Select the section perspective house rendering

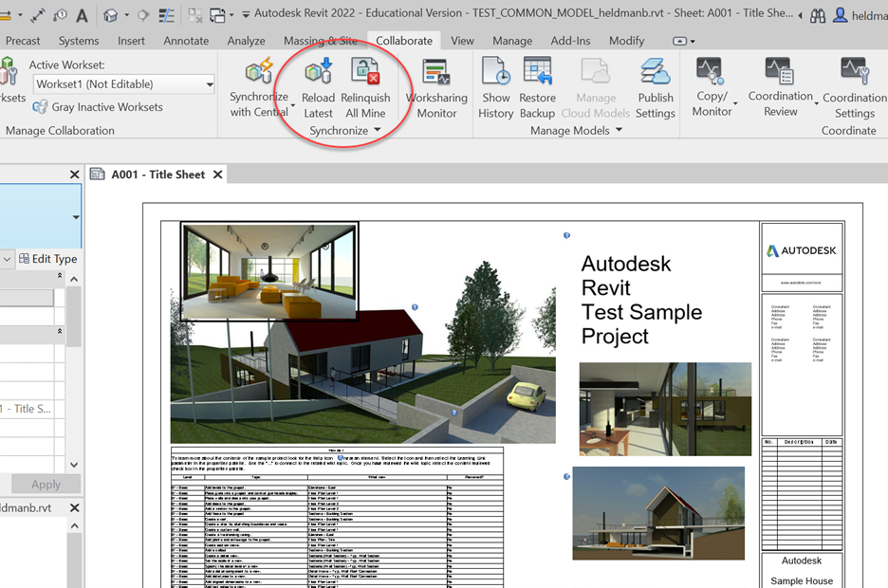point(658,513)
